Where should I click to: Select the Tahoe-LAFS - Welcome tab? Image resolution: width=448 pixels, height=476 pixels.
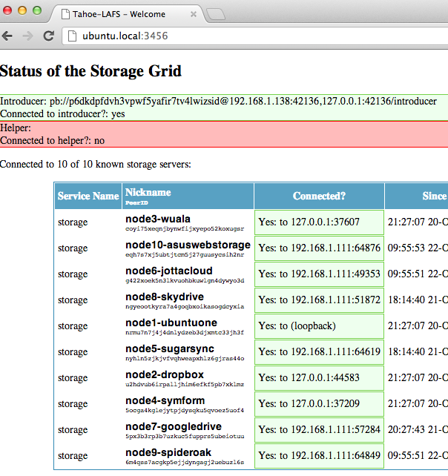coord(128,14)
